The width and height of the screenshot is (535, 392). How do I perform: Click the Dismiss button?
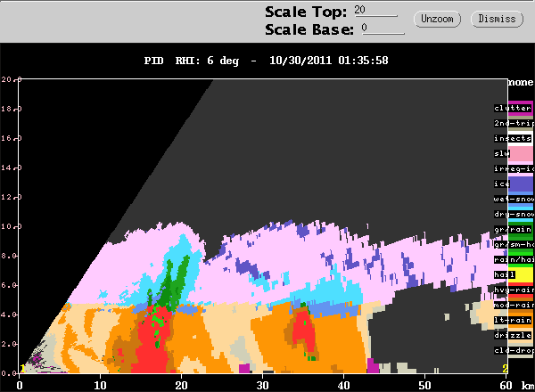pos(497,19)
